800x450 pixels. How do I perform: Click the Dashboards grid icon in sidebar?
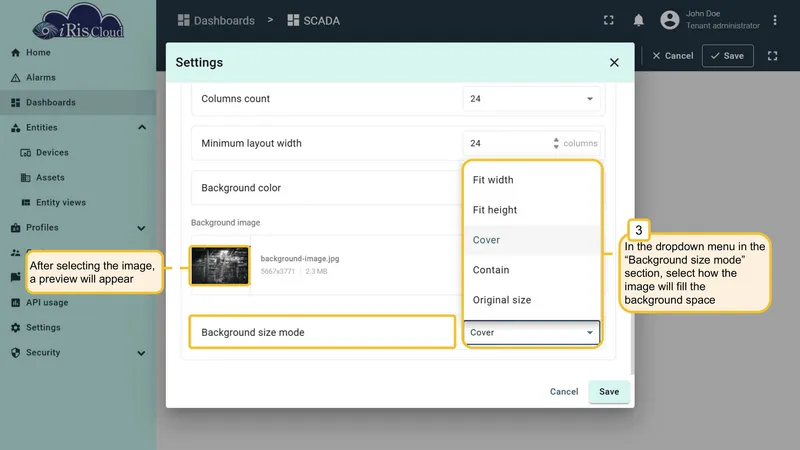tap(15, 103)
